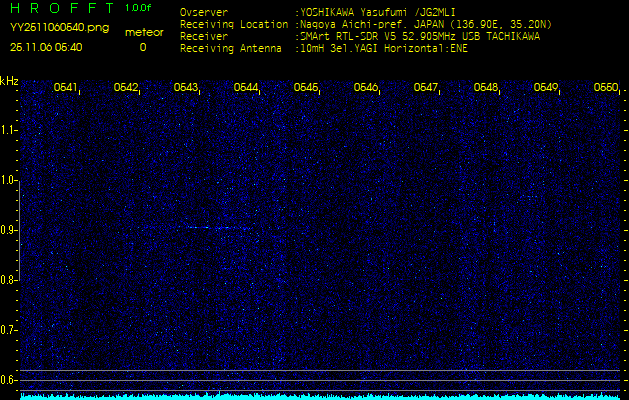The image size is (629, 400).
Task: Select the 0.9 frequency axis label
Action: [9, 230]
